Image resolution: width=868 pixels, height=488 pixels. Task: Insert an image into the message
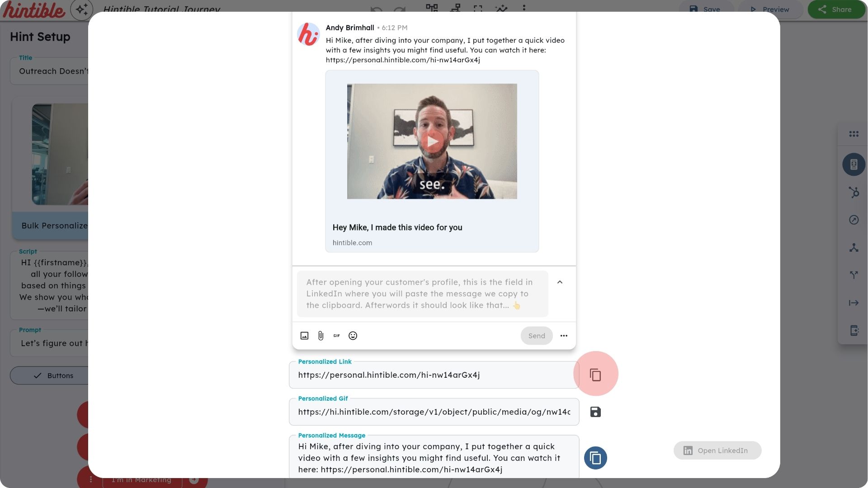click(x=304, y=336)
